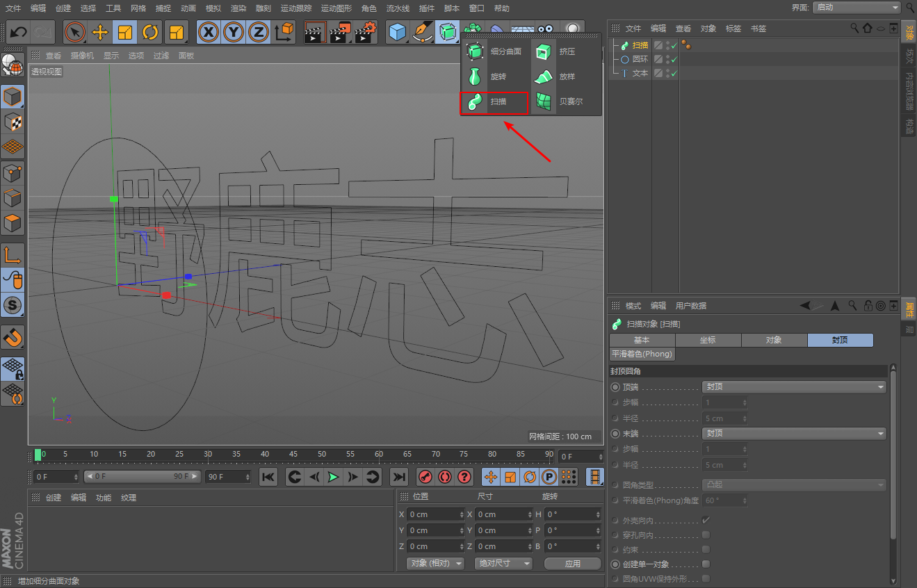Viewport: 917px width, 588px height.
Task: Switch to the 封顶 attribute tab
Action: (x=840, y=341)
